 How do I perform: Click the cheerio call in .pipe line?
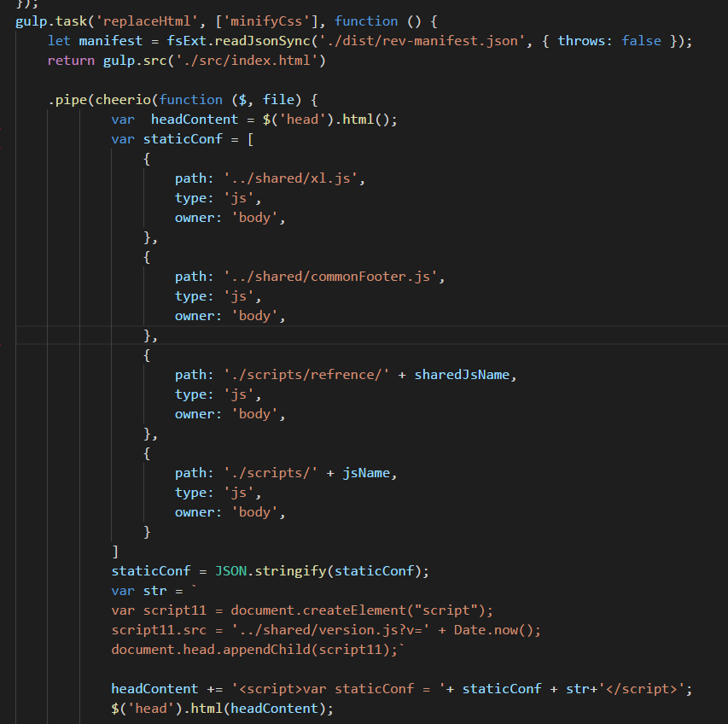123,100
